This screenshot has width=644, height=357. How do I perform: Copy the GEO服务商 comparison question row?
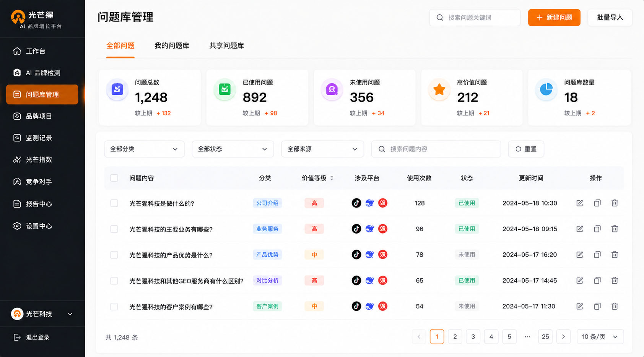tap(597, 280)
